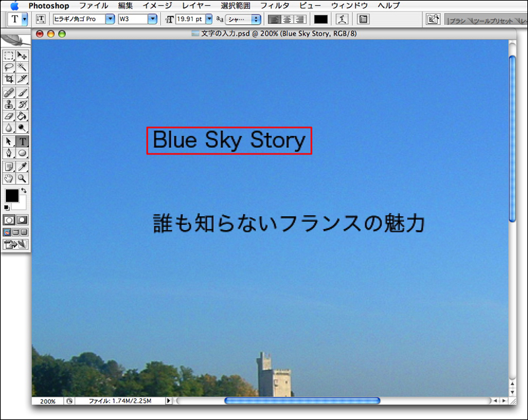Click the text color swatch in options bar

[320, 19]
